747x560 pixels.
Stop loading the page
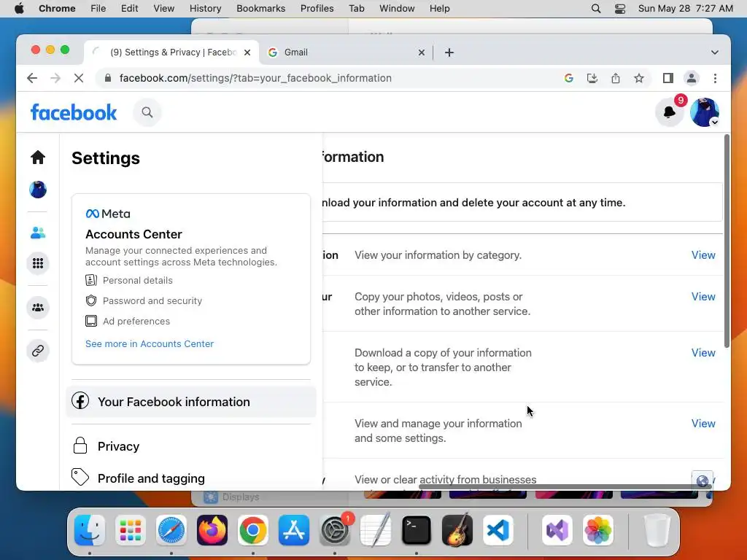(79, 78)
